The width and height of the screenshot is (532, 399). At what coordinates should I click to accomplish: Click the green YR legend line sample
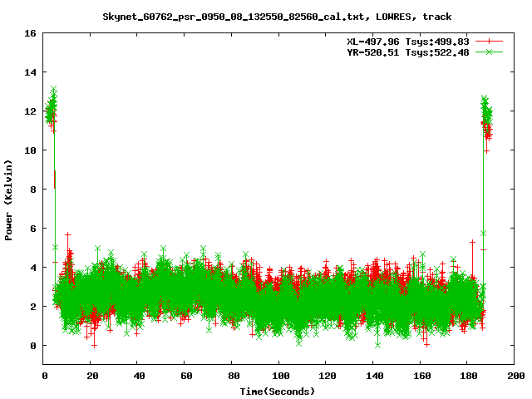point(489,52)
